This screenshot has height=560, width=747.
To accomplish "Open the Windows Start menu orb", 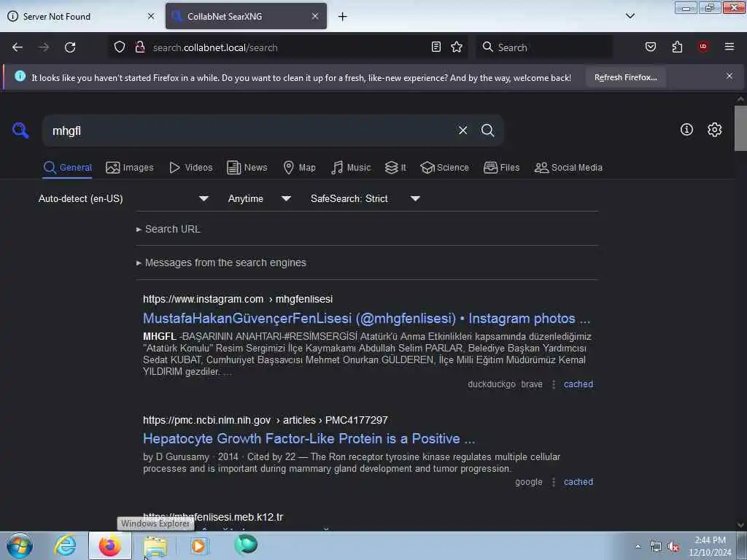I will point(19,545).
